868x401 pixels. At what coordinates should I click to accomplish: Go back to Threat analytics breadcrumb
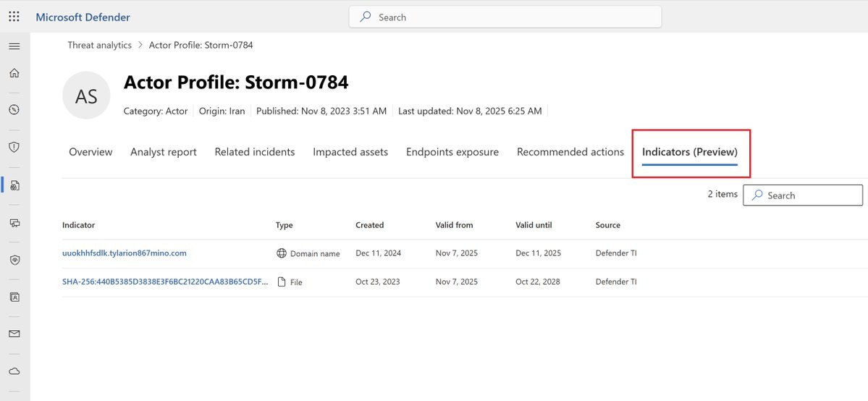click(x=100, y=46)
